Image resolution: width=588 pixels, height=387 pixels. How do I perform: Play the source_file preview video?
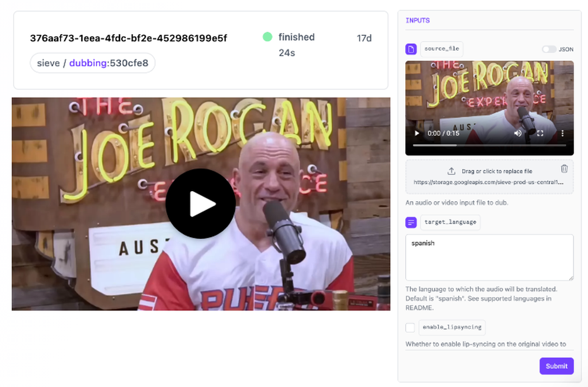tap(417, 133)
